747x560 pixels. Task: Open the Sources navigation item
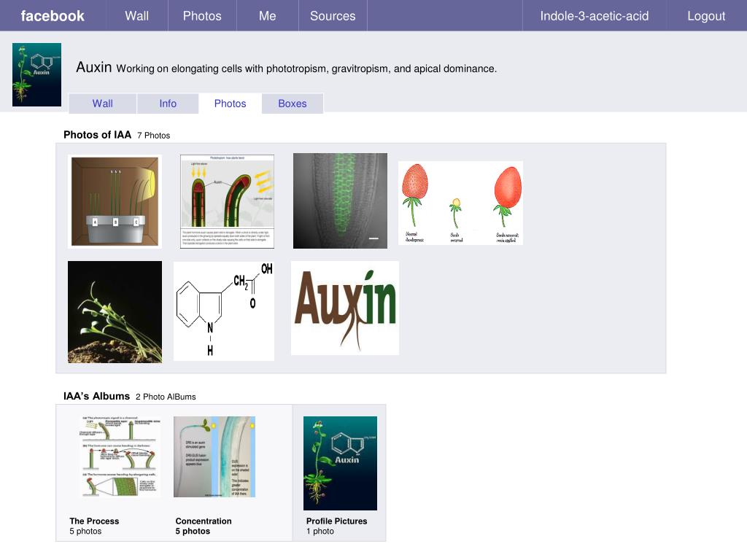click(333, 16)
